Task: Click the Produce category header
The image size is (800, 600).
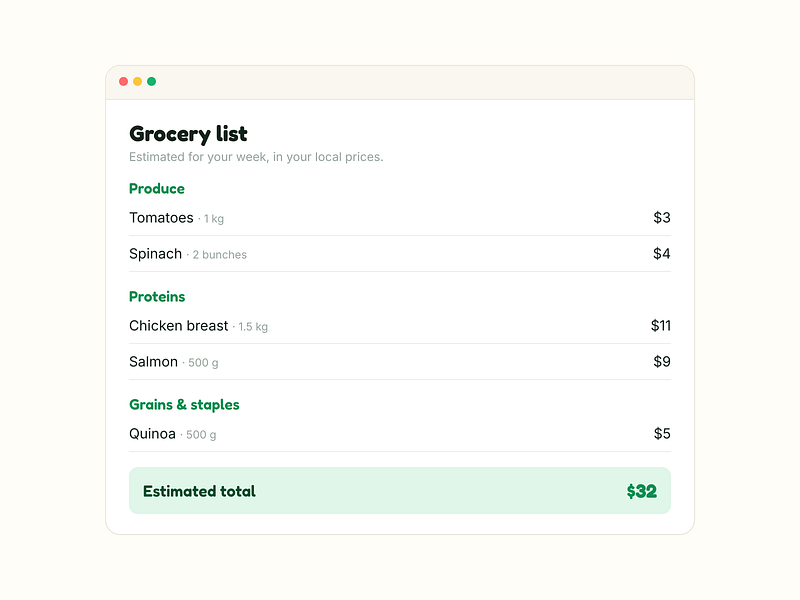Action: [157, 189]
